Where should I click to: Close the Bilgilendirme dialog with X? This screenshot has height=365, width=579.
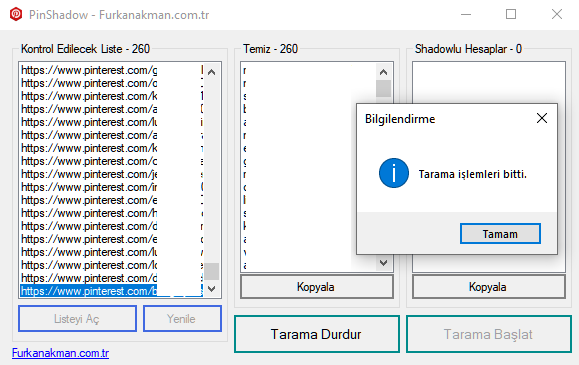click(542, 118)
